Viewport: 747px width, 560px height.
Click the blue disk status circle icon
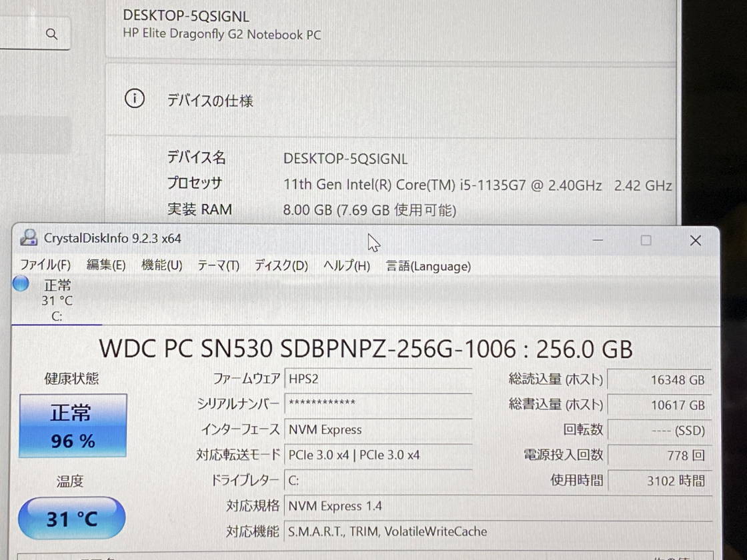[x=21, y=283]
